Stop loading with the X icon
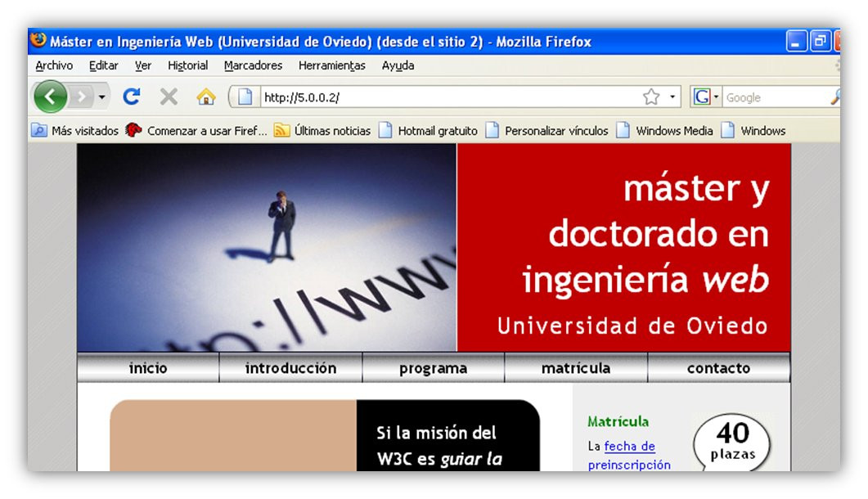Viewport: 868px width, 499px height. point(169,97)
